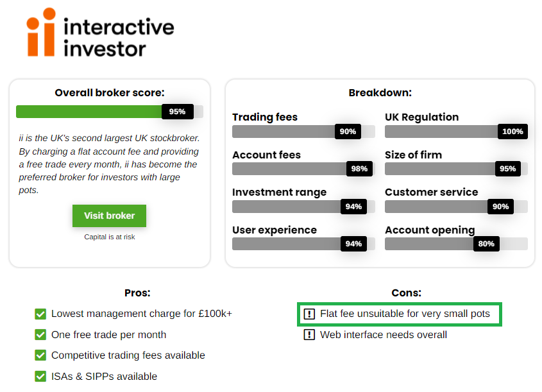Select the overall broker score 95% bar
Image resolution: width=542 pixels, height=392 pixels.
(110, 112)
